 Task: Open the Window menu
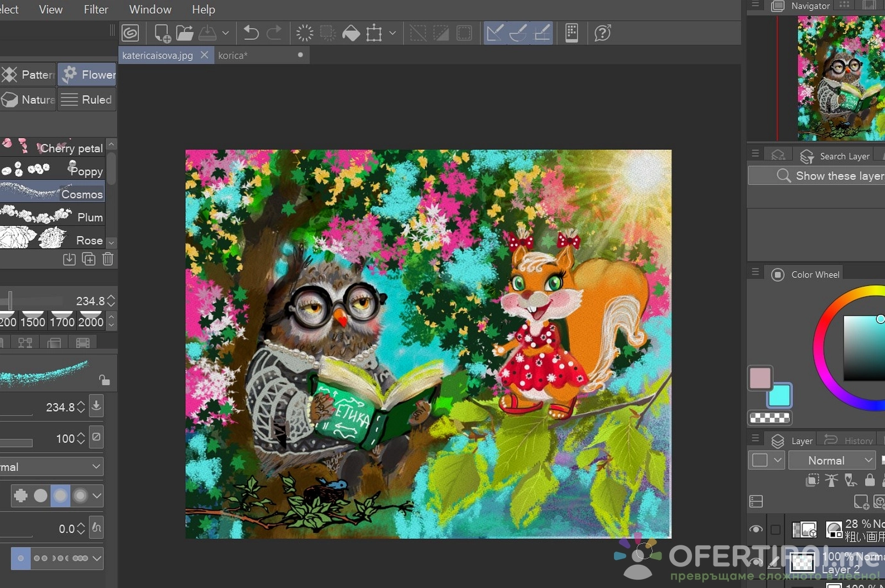click(150, 9)
